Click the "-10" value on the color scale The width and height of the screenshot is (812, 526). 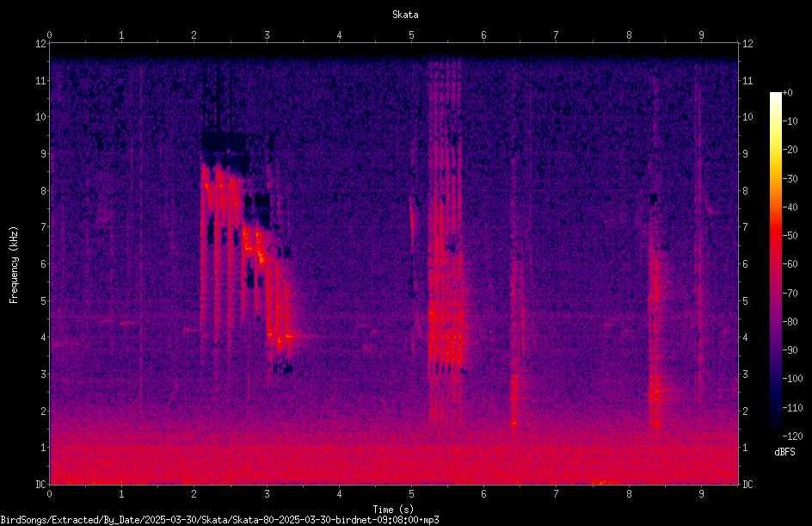coord(790,121)
